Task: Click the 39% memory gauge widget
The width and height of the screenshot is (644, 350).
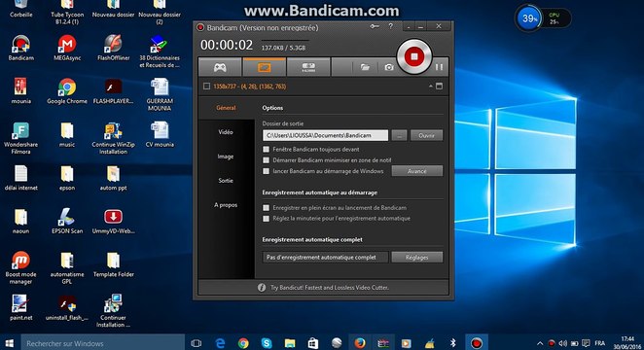Action: pyautogui.click(x=528, y=18)
